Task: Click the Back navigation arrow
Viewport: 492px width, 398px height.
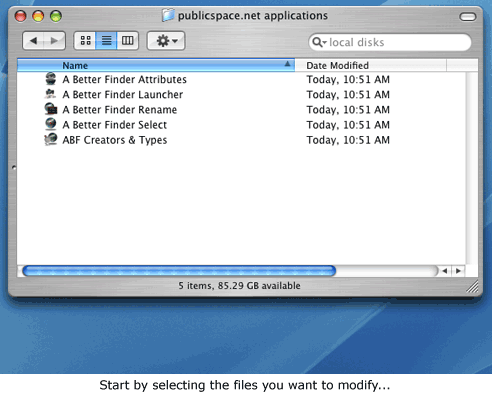Action: click(x=33, y=41)
